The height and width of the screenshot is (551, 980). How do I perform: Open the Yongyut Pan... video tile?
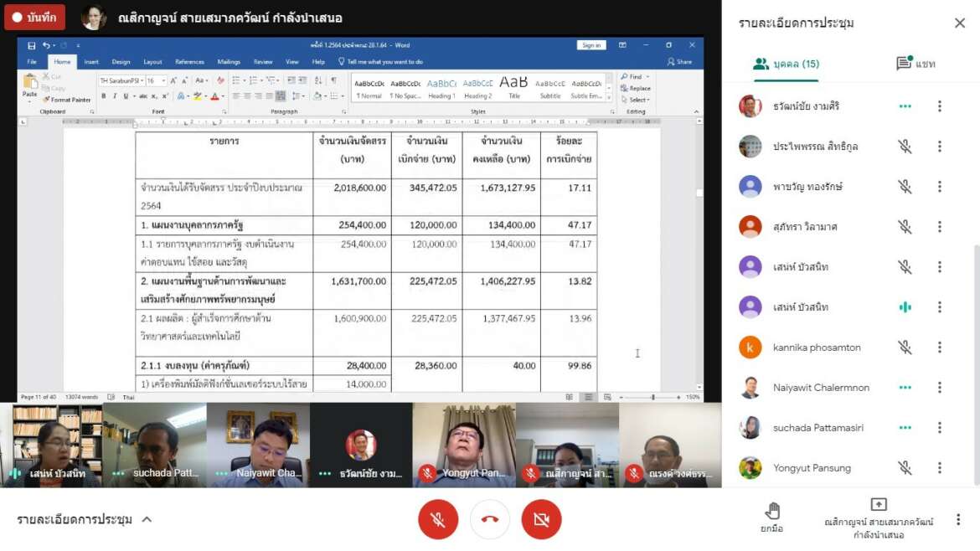pos(464,445)
